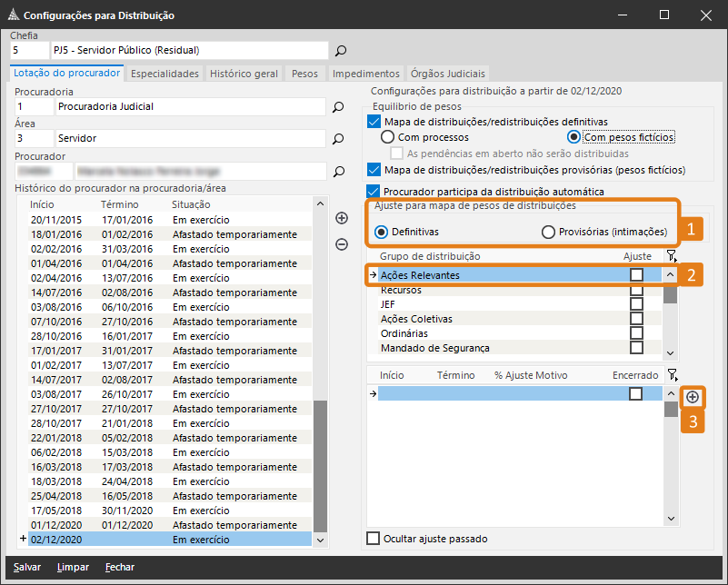Screen dimensions: 728x585
Task: Click the Fechar button
Action: point(120,567)
